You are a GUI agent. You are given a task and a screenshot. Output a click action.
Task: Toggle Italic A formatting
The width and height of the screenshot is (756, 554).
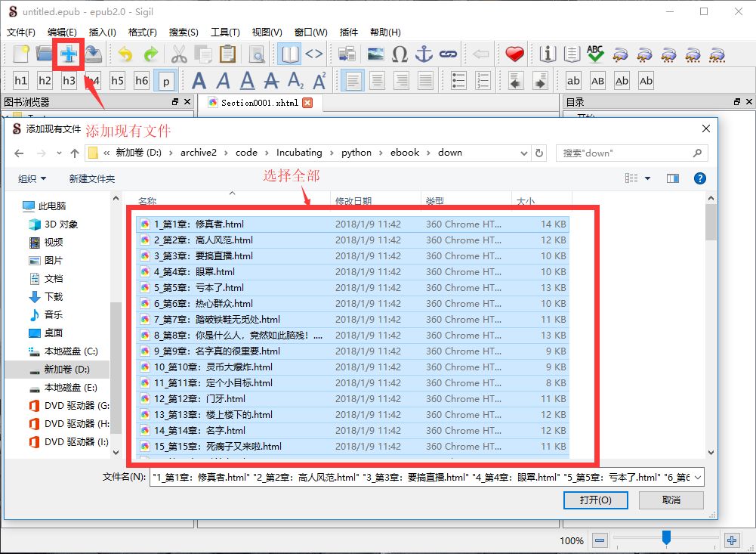(223, 81)
